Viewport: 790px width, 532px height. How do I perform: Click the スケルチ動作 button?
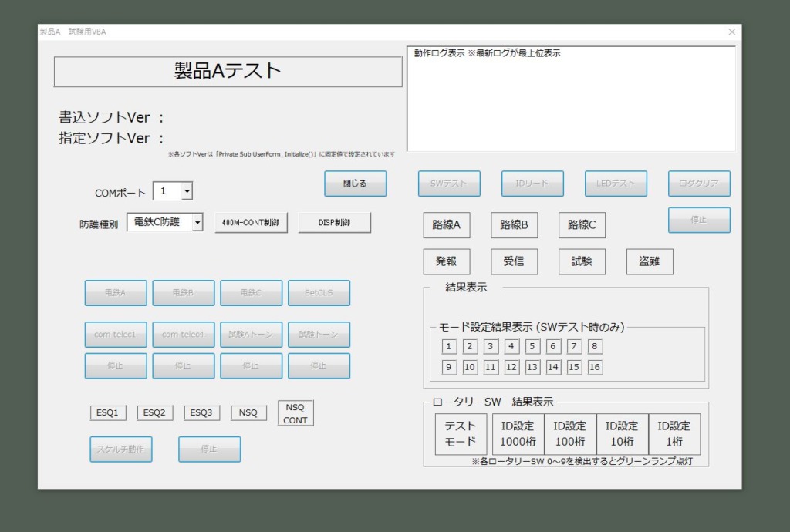click(121, 450)
